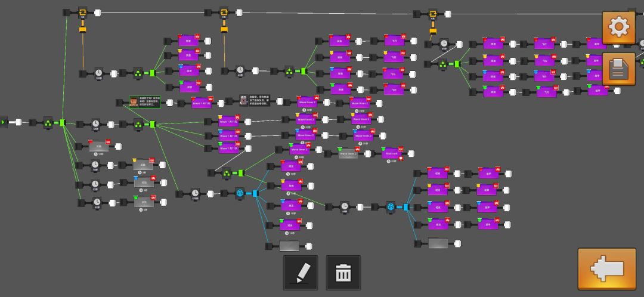Select the gray Wave times 2 node
This screenshot has width=644, height=297.
[348, 154]
